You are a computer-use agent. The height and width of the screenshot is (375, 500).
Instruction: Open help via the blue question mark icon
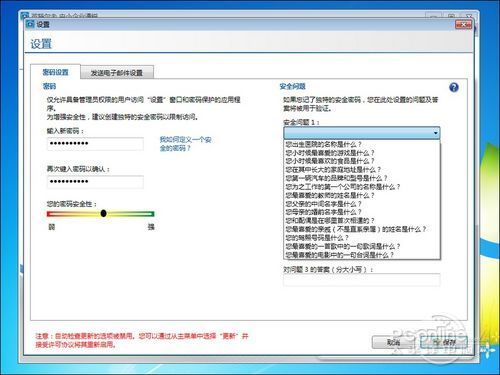(453, 88)
